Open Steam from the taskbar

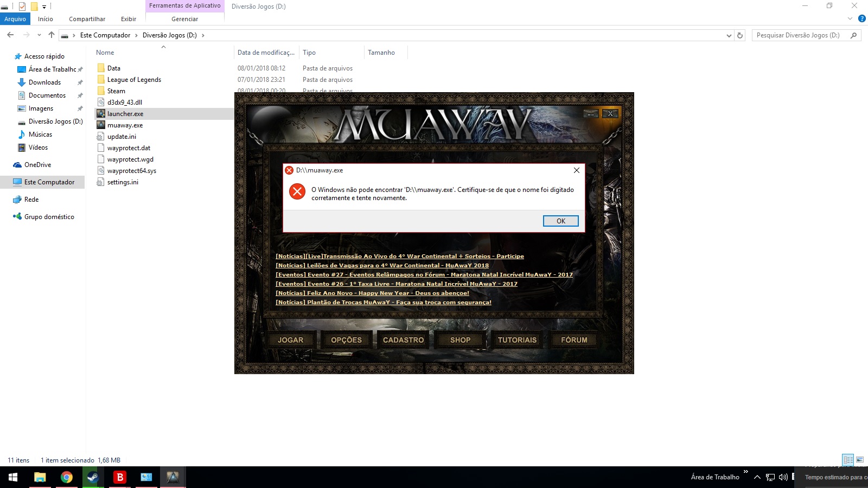93,477
